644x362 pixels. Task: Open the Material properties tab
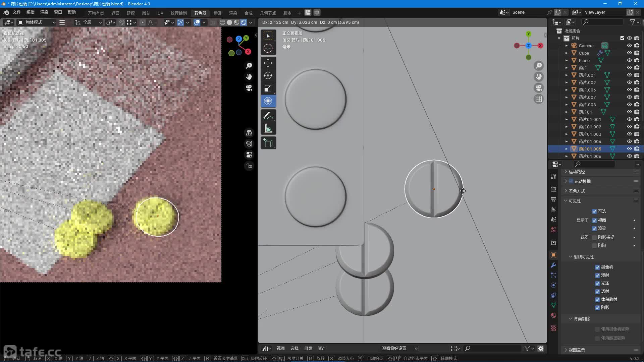(553, 315)
